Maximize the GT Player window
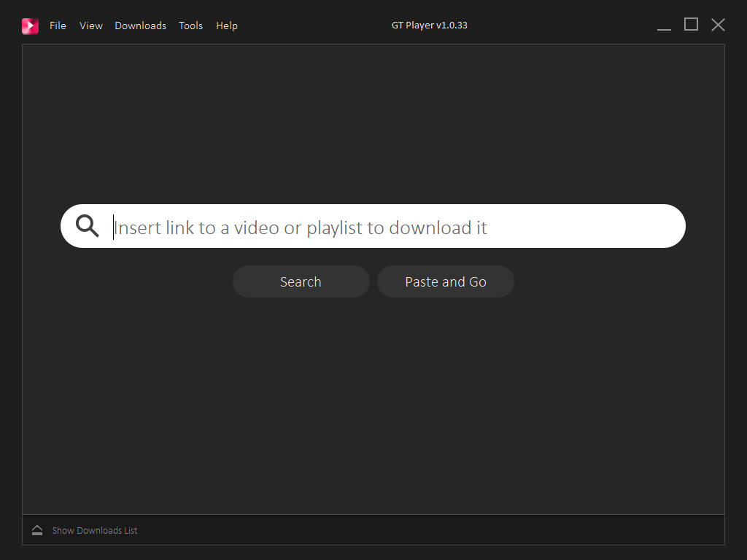747x560 pixels. [691, 25]
